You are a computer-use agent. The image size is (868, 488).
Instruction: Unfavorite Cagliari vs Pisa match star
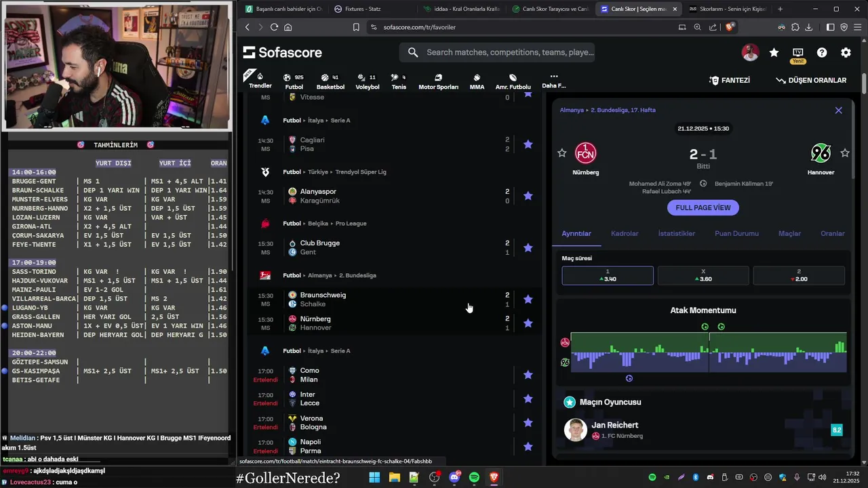tap(528, 144)
